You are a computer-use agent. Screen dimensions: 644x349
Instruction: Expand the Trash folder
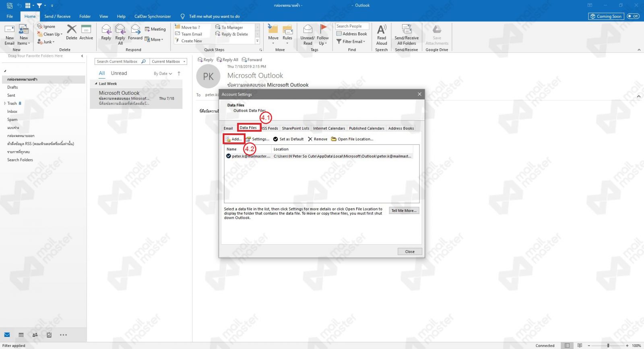coord(5,104)
